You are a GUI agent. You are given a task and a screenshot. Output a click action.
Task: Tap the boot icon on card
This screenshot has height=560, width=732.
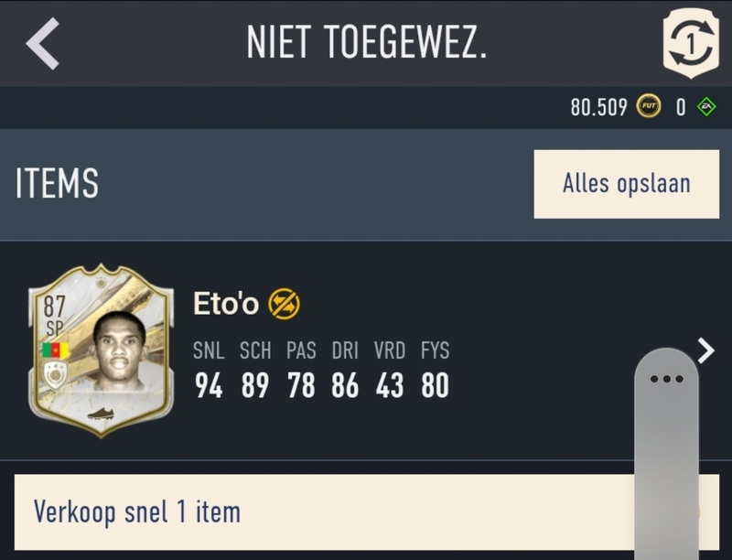coord(101,414)
